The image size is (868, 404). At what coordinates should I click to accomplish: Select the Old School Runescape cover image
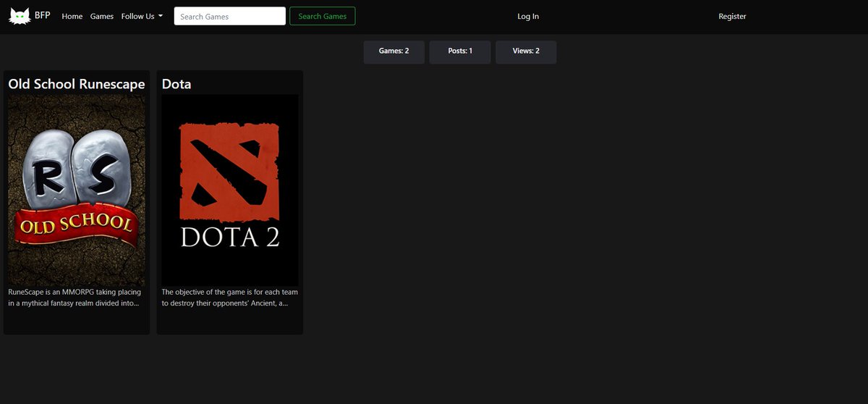point(77,190)
